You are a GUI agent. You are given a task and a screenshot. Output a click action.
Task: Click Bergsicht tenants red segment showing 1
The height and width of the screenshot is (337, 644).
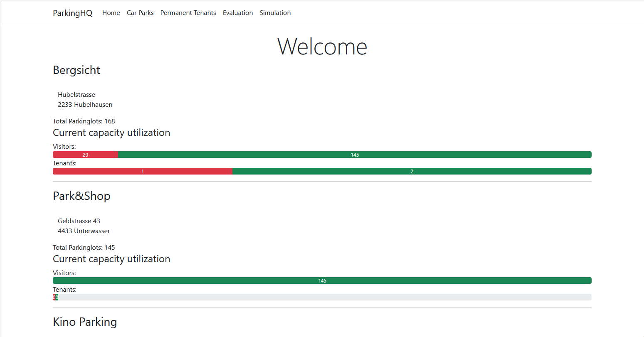pos(143,171)
